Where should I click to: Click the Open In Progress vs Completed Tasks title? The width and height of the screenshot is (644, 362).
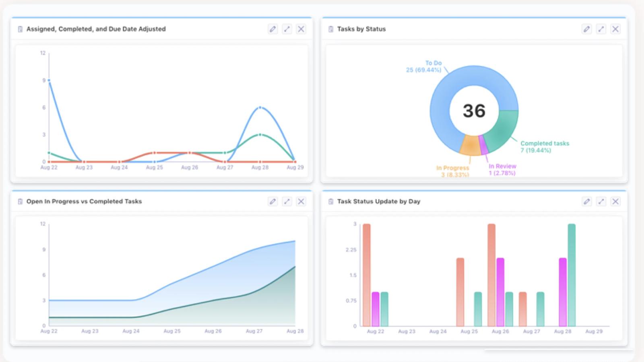coord(84,202)
